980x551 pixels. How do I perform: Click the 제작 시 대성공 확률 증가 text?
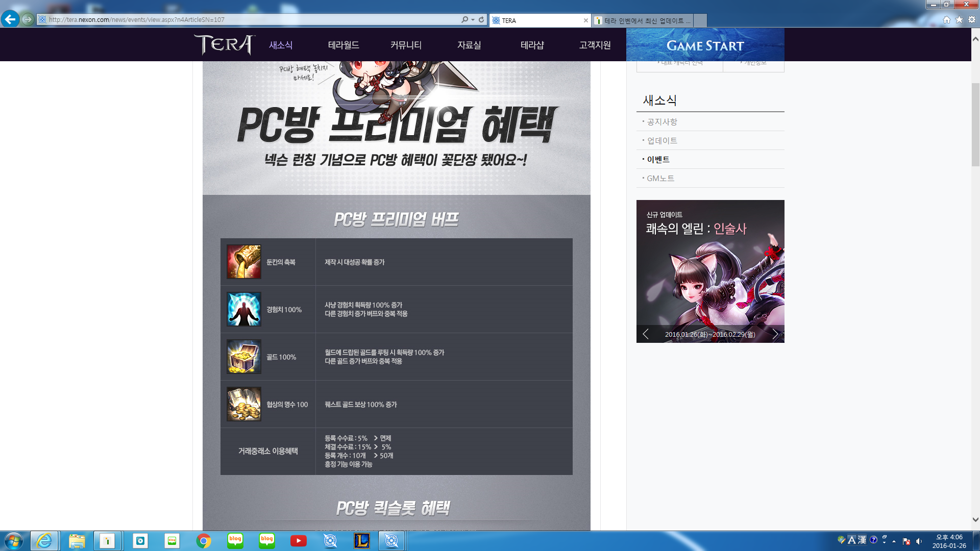point(355,262)
